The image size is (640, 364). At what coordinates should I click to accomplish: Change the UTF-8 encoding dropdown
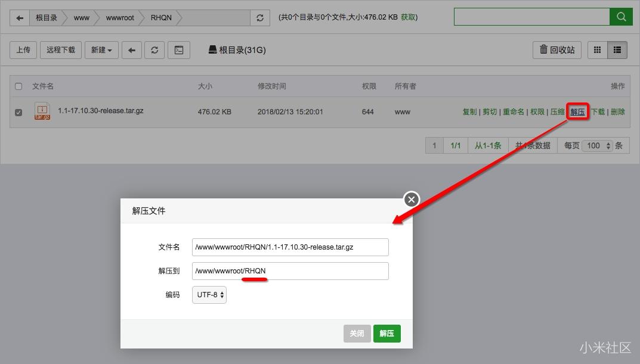[x=209, y=294]
